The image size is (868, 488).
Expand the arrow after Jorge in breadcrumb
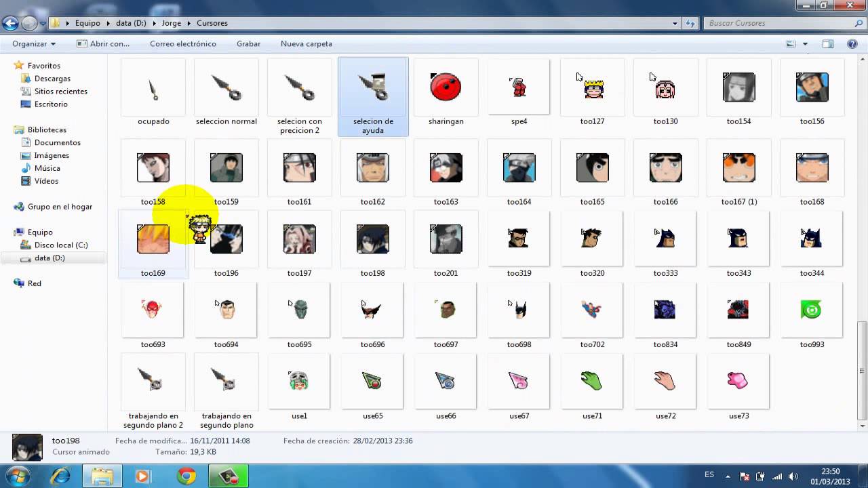click(x=189, y=23)
